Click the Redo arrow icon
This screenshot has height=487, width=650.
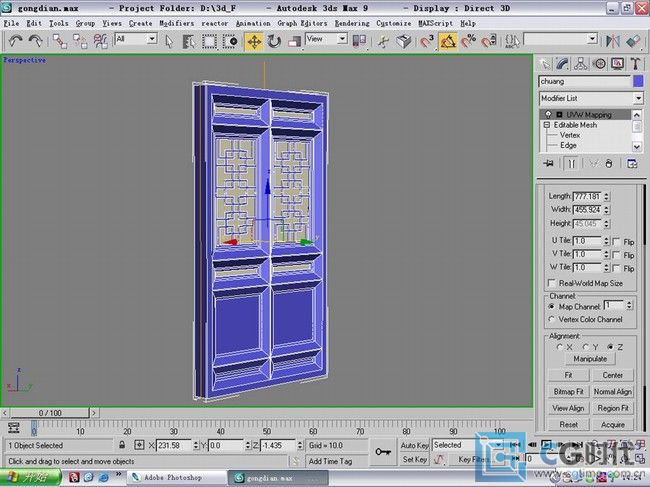pos(36,41)
